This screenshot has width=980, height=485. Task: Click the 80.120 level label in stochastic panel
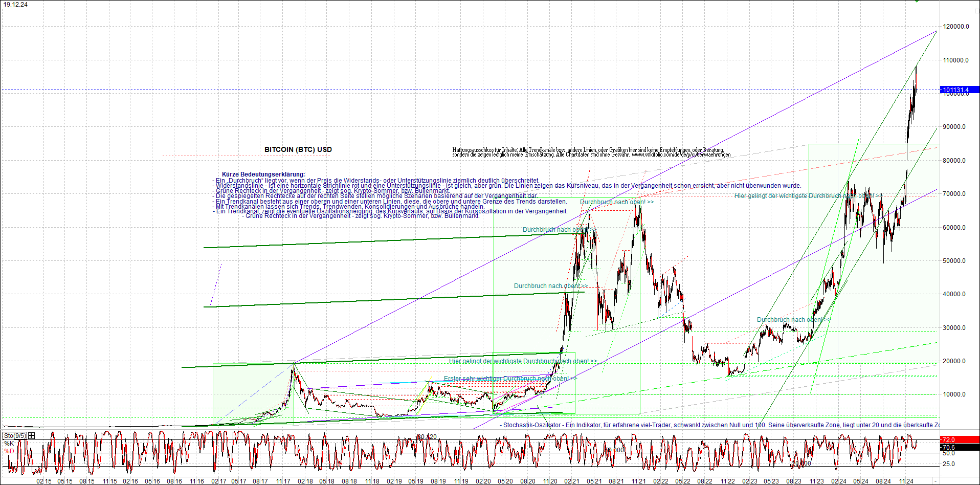pyautogui.click(x=427, y=436)
